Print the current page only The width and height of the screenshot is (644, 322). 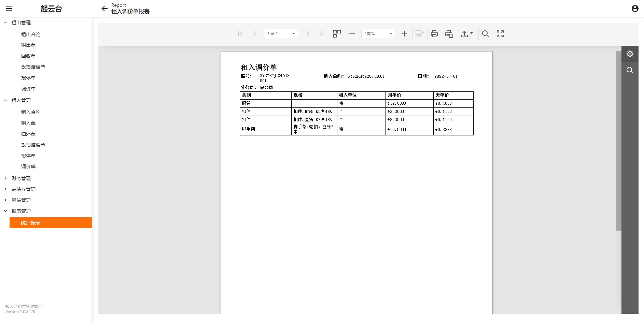click(x=449, y=34)
